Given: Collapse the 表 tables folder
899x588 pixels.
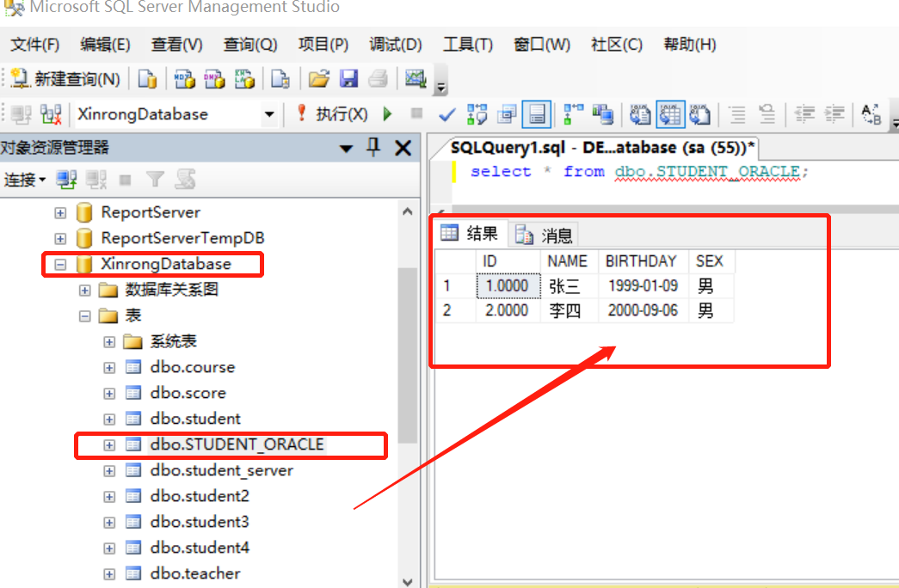Looking at the screenshot, I should [85, 315].
